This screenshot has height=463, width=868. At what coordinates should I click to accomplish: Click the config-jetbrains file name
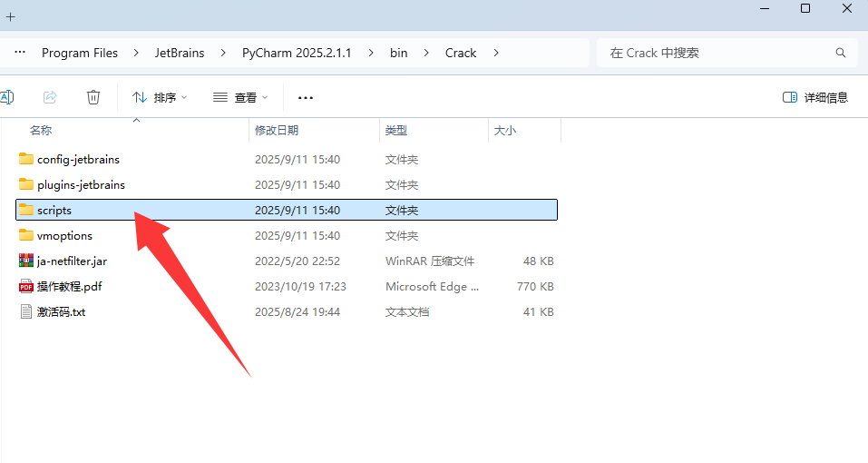tap(78, 160)
